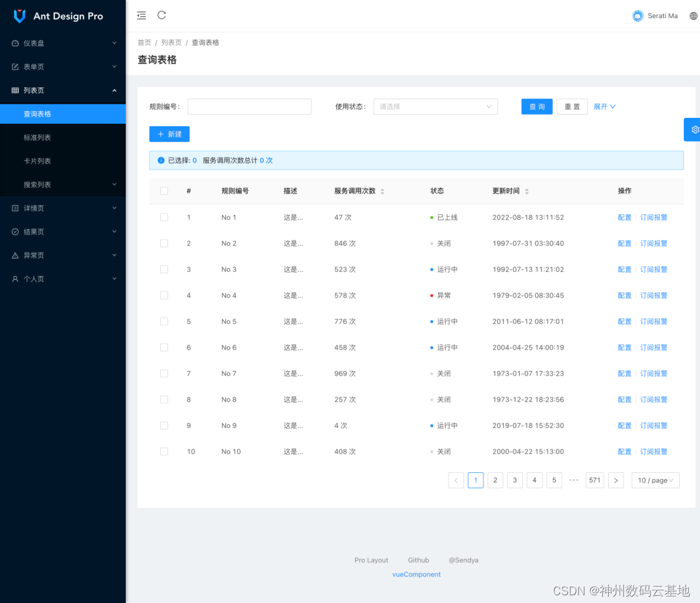Click the Ant Design Pro logo icon
700x603 pixels.
[x=19, y=16]
